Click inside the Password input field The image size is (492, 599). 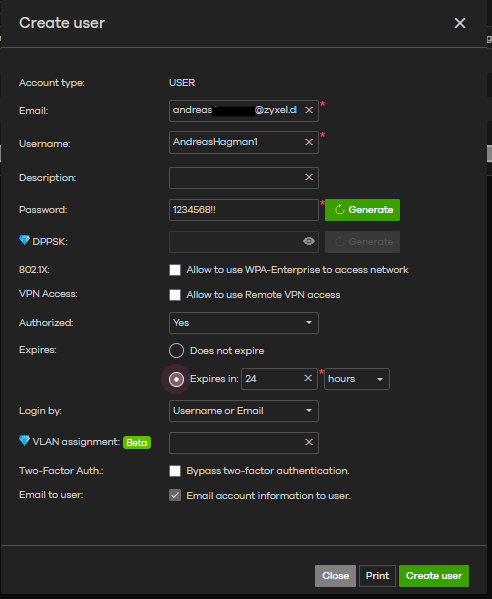(244, 210)
